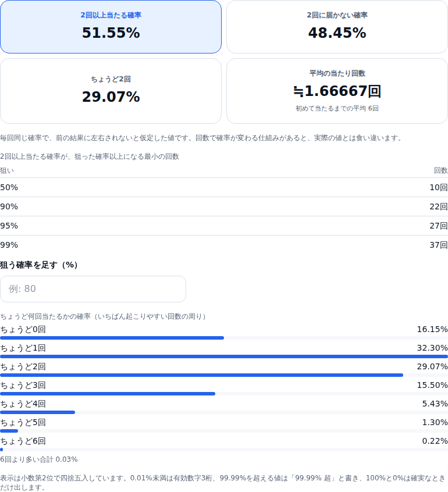Click the ちょうど1回 progress bar
The width and height of the screenshot is (448, 492).
coord(224,356)
